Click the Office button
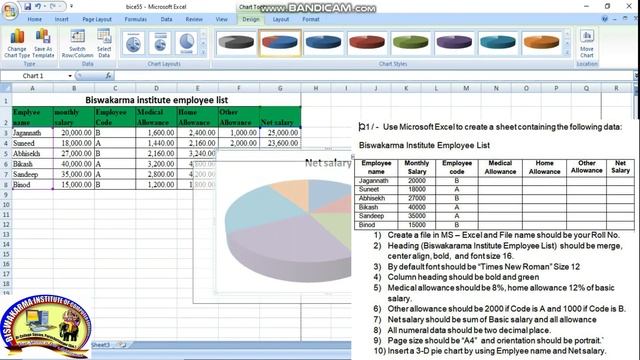This screenshot has height=360, width=640. (x=9, y=10)
